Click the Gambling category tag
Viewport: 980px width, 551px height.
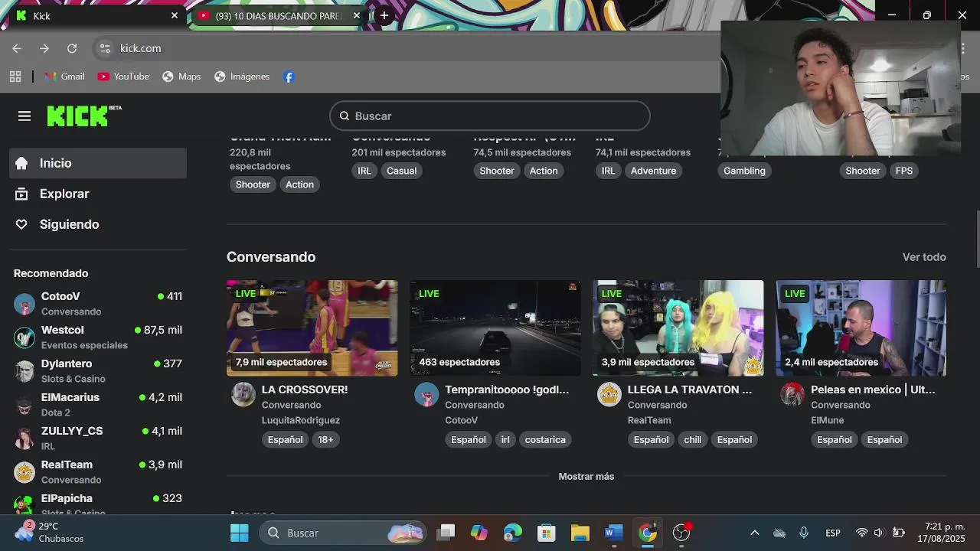pos(744,171)
